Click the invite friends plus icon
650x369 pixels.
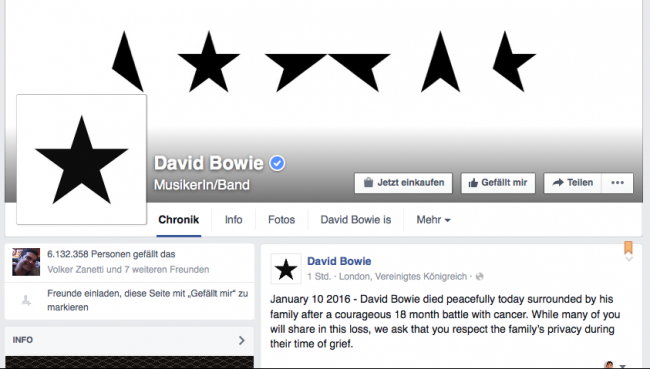(x=26, y=300)
